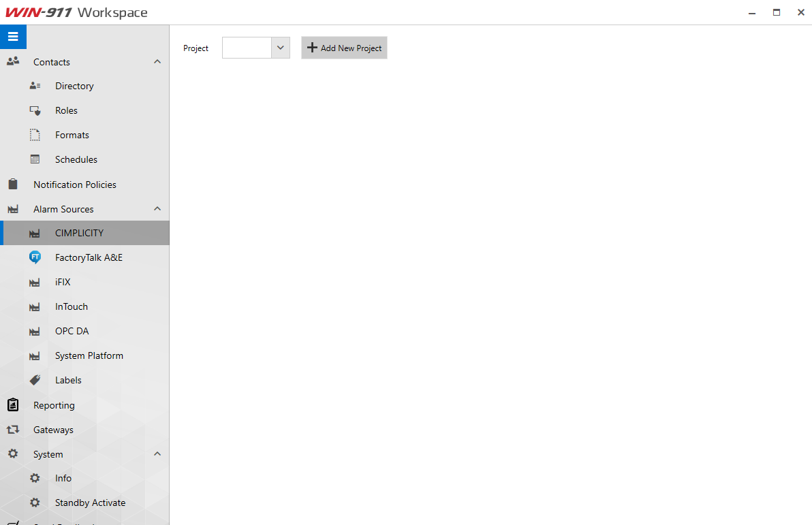This screenshot has width=812, height=525.
Task: Collapse the System section chevron
Action: (157, 454)
